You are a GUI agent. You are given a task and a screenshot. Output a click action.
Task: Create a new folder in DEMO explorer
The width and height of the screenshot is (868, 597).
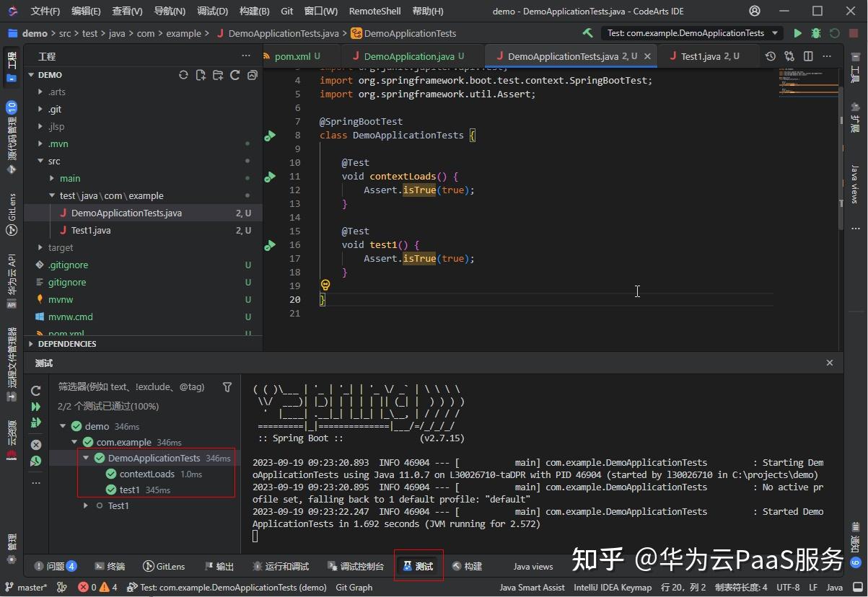click(x=218, y=75)
